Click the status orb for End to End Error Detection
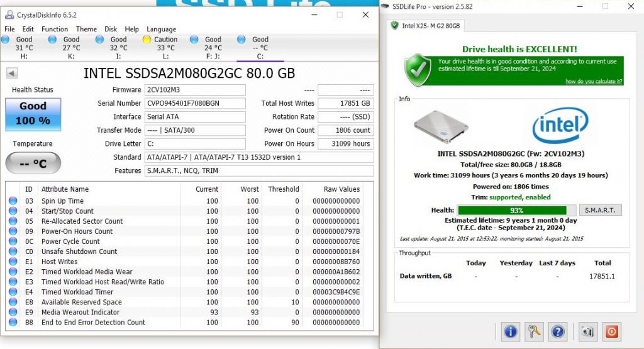The image size is (644, 349). (x=13, y=323)
